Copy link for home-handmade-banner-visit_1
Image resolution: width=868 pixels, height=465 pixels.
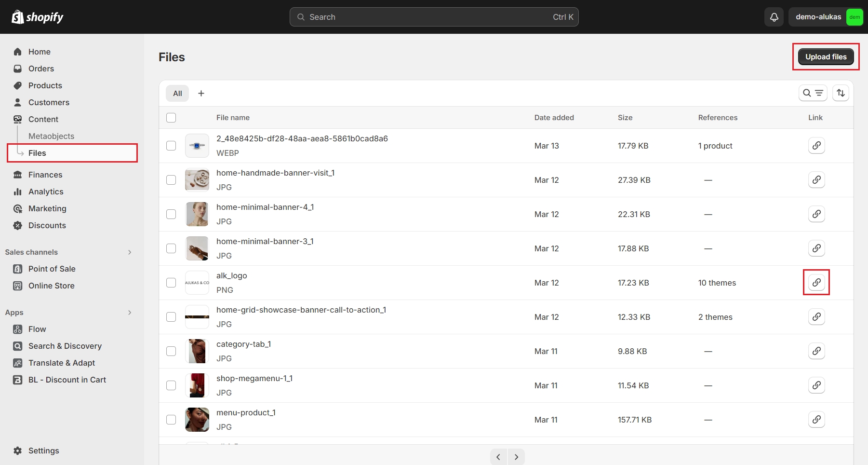(816, 180)
